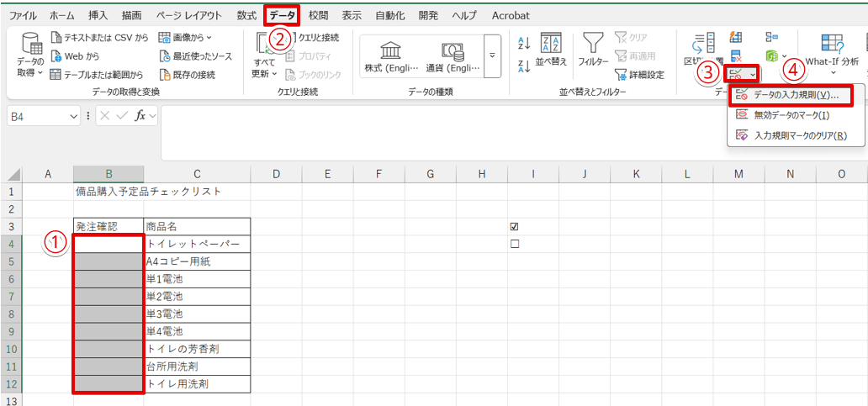Open the data validation dropdown button
868x406 pixels.
point(743,74)
